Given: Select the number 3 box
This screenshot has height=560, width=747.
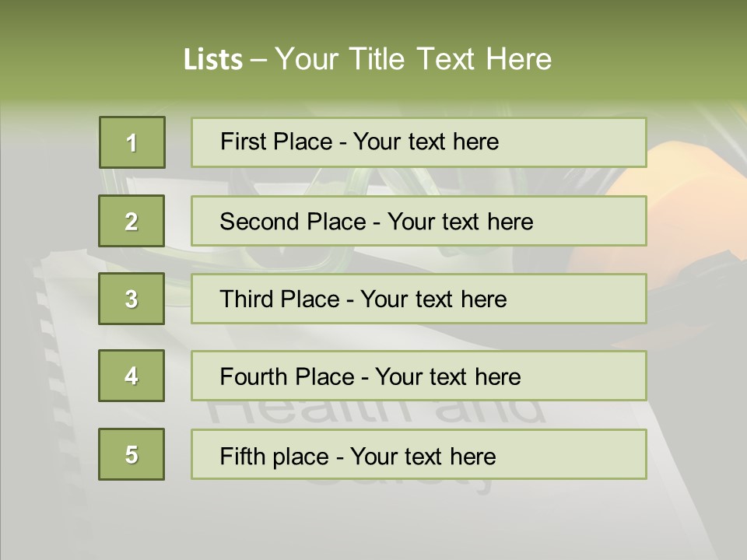Looking at the screenshot, I should click(132, 299).
